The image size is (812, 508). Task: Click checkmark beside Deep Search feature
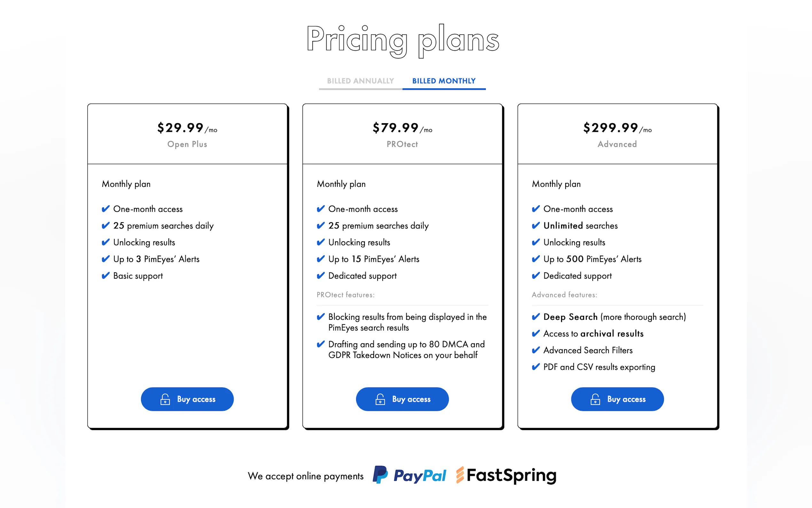[536, 316]
